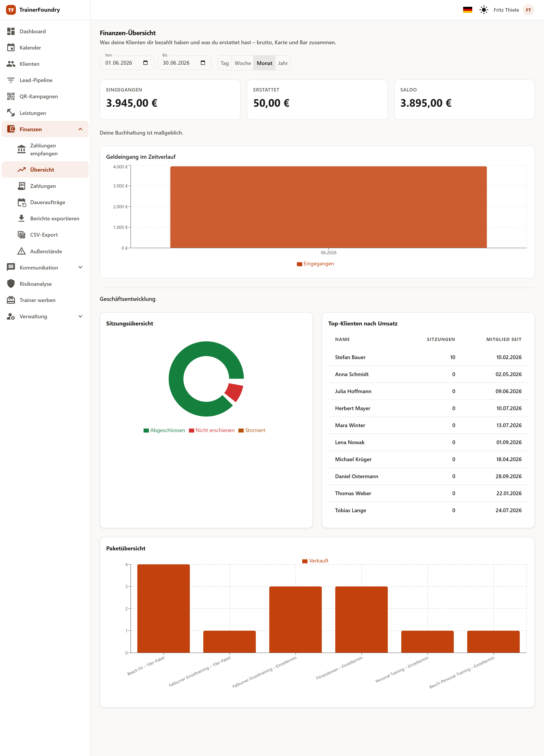Toggle Nicht erschienen legend entry
The image size is (544, 756).
click(212, 430)
